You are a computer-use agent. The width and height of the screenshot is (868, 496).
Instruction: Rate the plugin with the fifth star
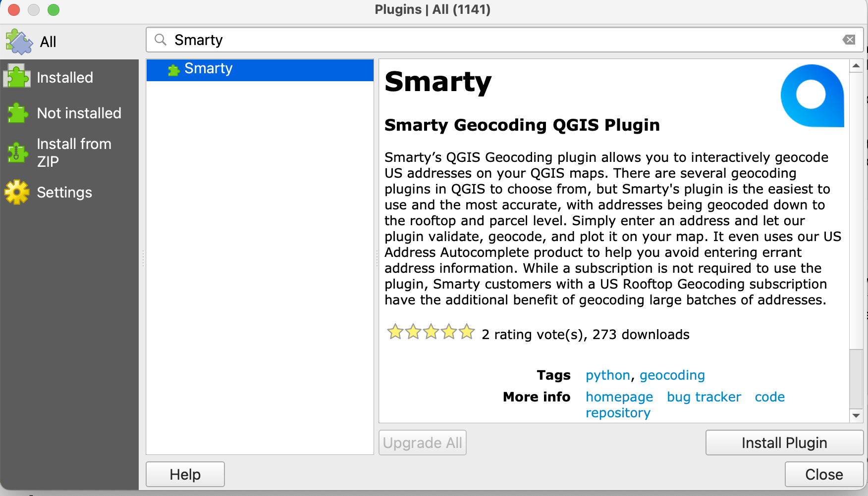tap(466, 332)
